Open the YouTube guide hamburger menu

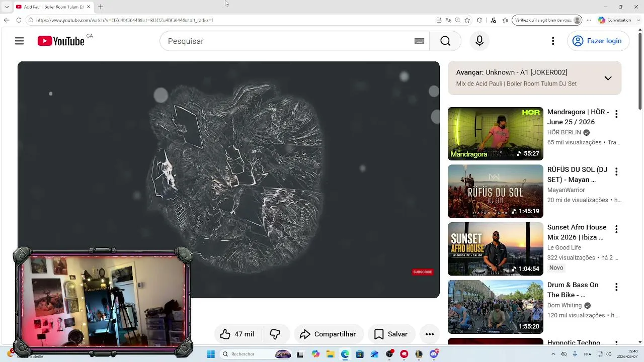(20, 41)
